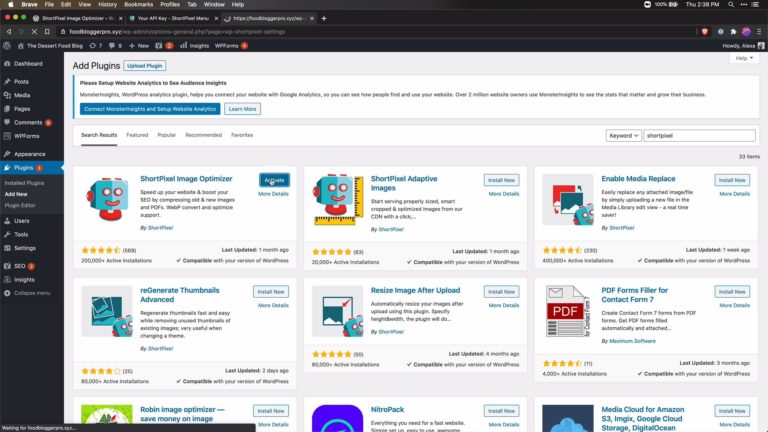Image resolution: width=768 pixels, height=432 pixels.
Task: Open the History menu
Action: tap(107, 4)
